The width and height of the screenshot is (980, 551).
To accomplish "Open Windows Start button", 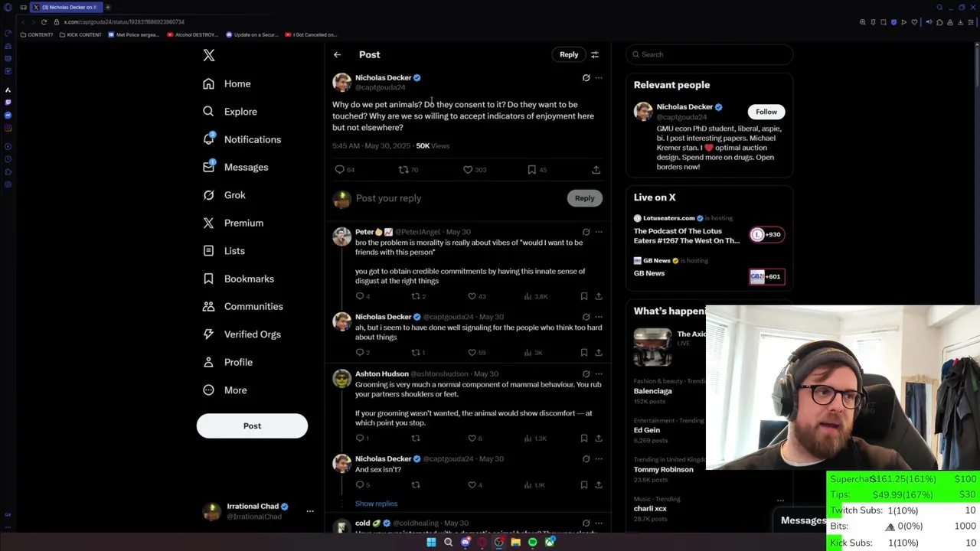I will tap(431, 543).
